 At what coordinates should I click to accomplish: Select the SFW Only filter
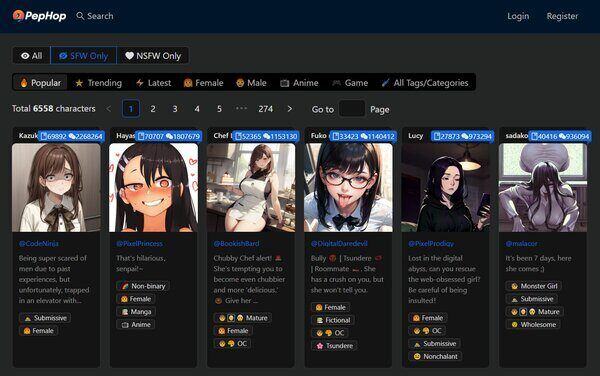pos(83,56)
